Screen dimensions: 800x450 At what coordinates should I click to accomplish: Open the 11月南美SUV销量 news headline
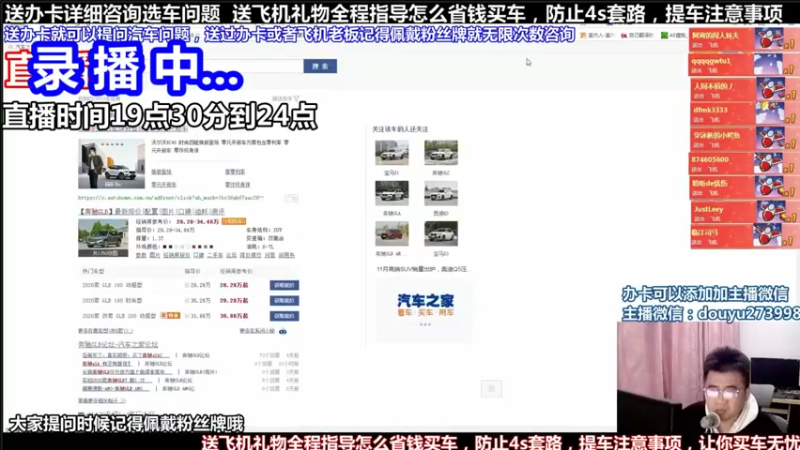(x=422, y=269)
